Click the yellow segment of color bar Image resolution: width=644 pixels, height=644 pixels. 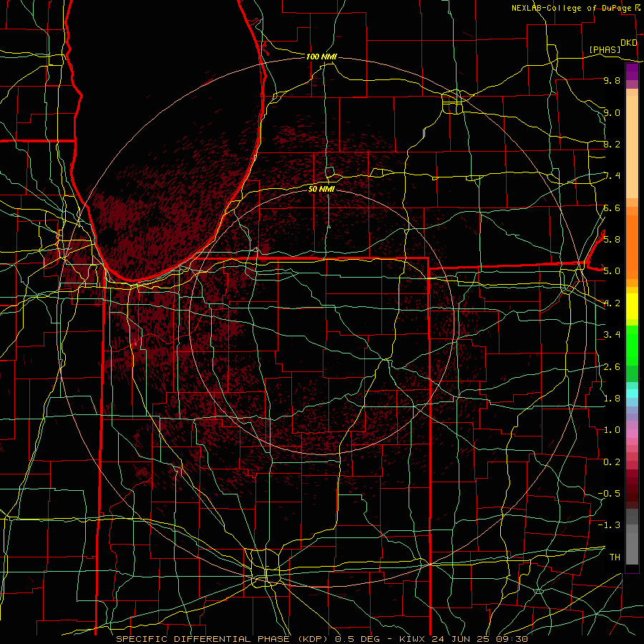[x=632, y=306]
